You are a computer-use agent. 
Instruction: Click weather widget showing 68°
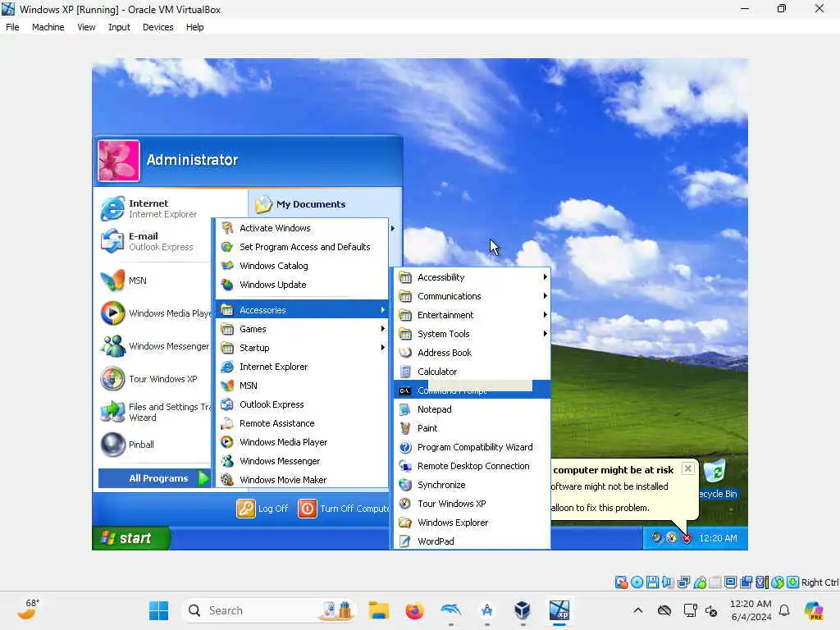pos(28,610)
